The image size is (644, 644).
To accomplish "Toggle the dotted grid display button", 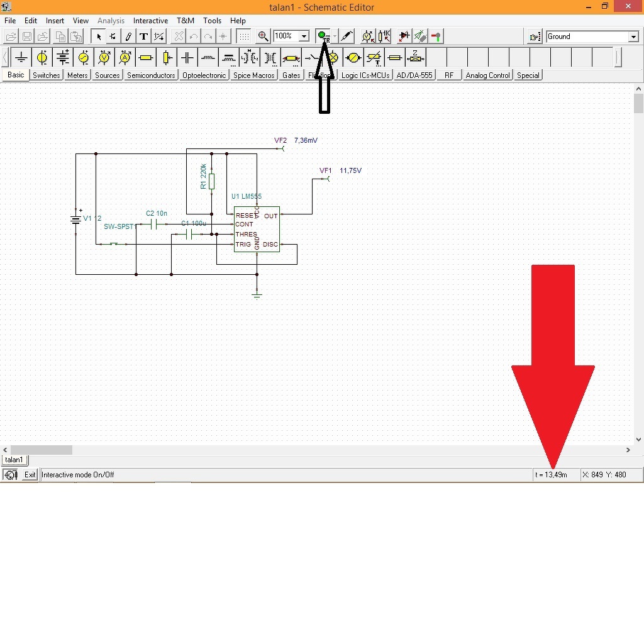I will [244, 36].
